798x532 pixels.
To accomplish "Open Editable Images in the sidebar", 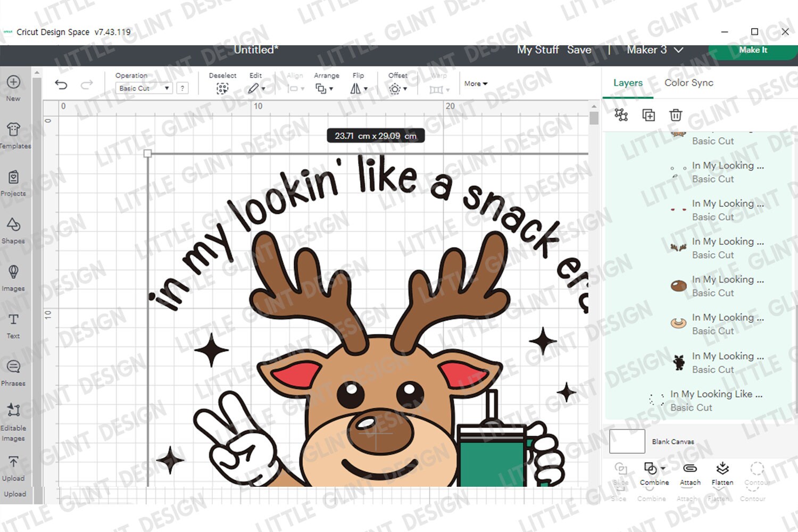I will [x=13, y=422].
